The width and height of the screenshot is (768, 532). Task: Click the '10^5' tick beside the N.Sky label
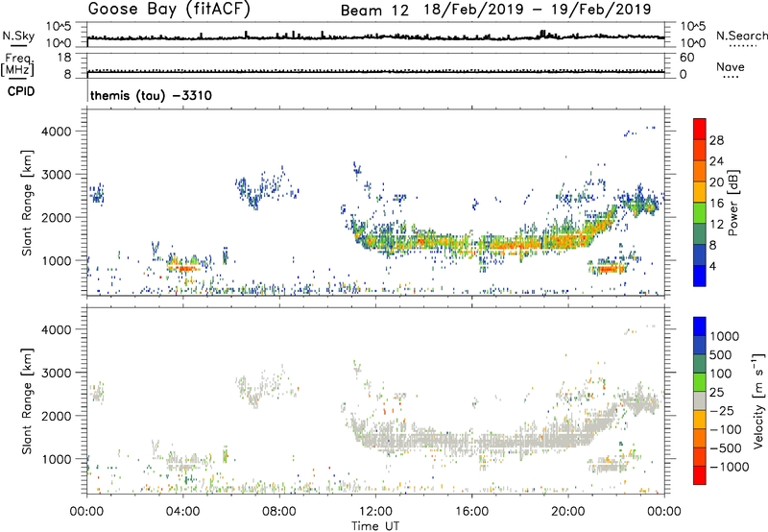(x=60, y=27)
